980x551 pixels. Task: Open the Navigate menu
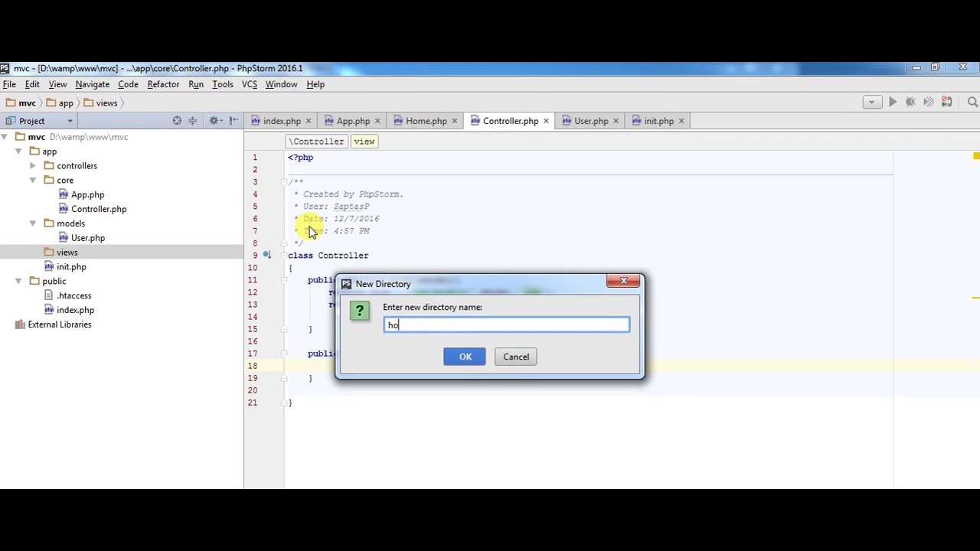(x=93, y=84)
